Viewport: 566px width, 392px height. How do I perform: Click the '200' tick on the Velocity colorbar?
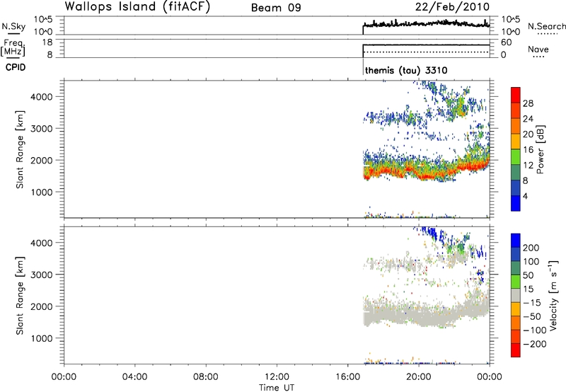531,248
